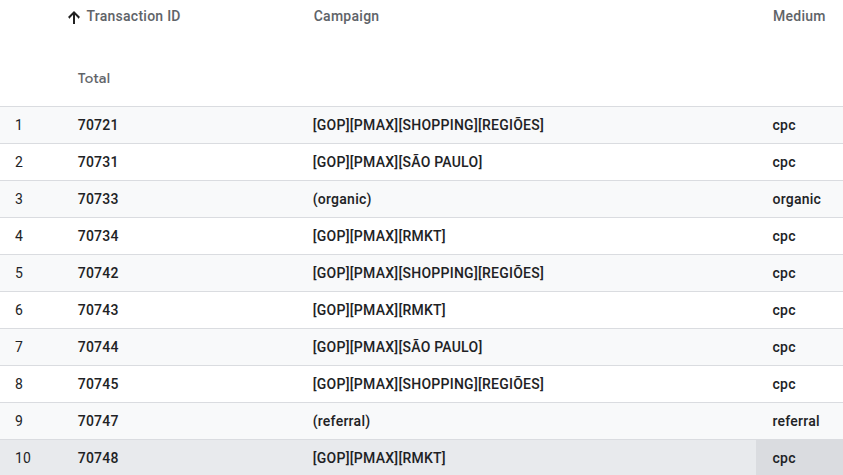Click the referral medium cell
The image size is (843, 475).
click(x=796, y=421)
